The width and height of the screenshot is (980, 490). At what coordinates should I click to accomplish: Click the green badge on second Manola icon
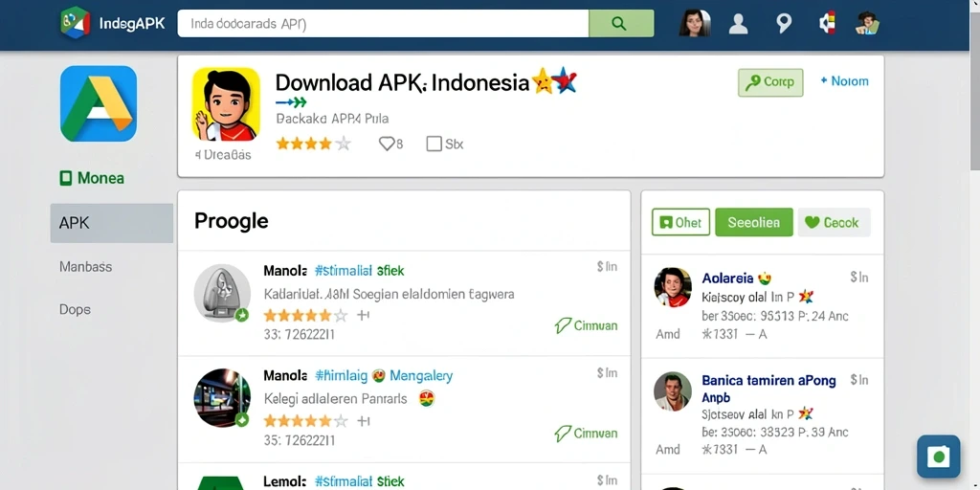point(241,420)
